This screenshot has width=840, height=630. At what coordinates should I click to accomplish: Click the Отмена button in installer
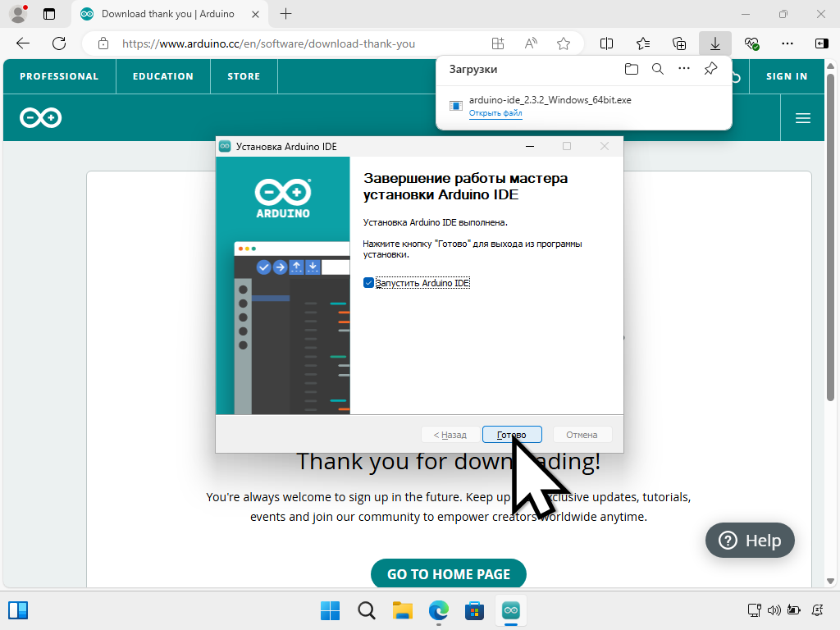(x=582, y=435)
